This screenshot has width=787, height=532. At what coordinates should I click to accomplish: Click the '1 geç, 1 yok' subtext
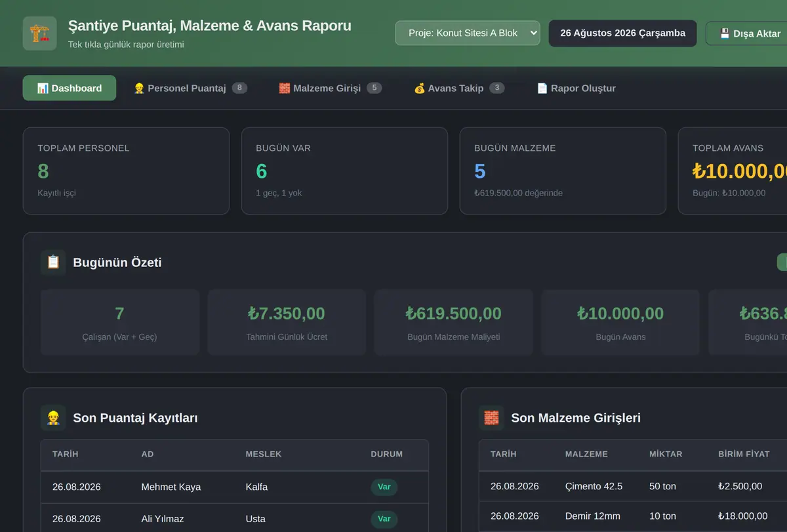pyautogui.click(x=279, y=193)
